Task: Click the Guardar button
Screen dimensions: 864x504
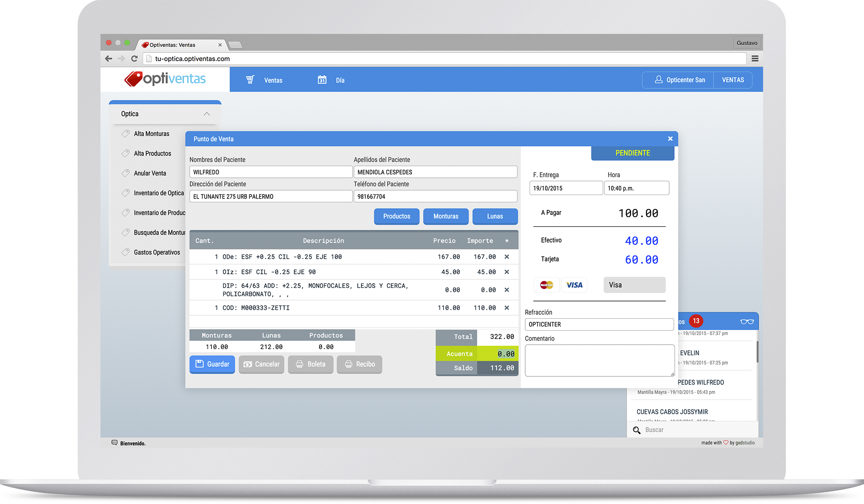Action: point(212,364)
